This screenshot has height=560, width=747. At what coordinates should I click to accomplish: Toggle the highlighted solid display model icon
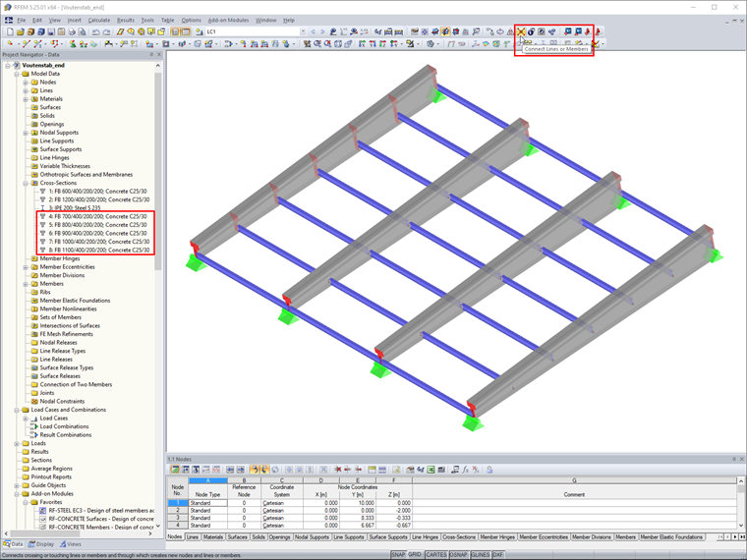[445, 31]
